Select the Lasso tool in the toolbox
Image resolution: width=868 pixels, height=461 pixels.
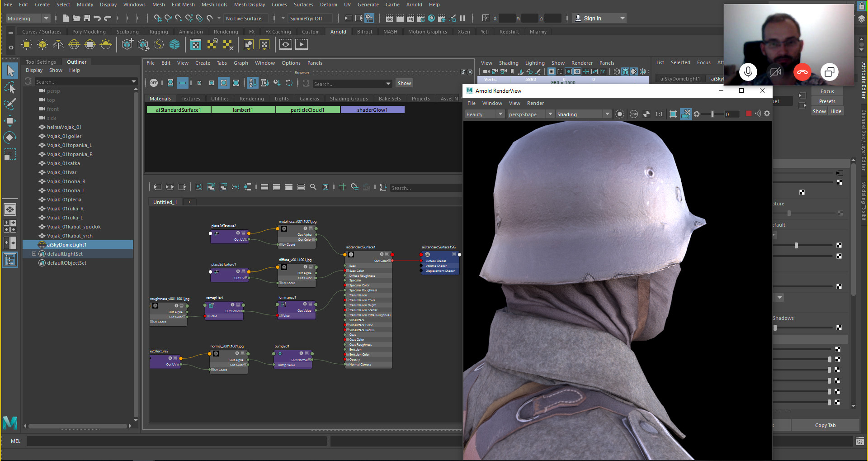point(10,87)
